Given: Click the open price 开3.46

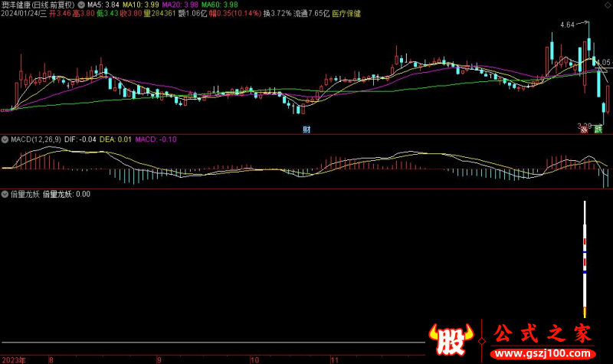Looking at the screenshot, I should [60, 14].
